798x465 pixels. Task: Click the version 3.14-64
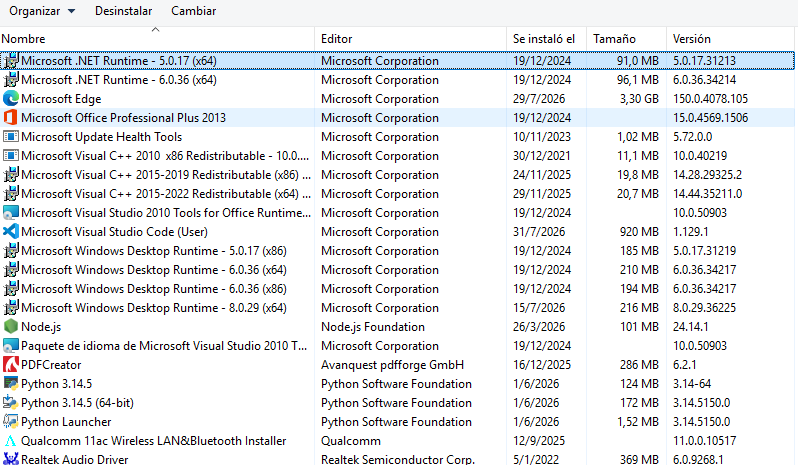click(x=692, y=384)
